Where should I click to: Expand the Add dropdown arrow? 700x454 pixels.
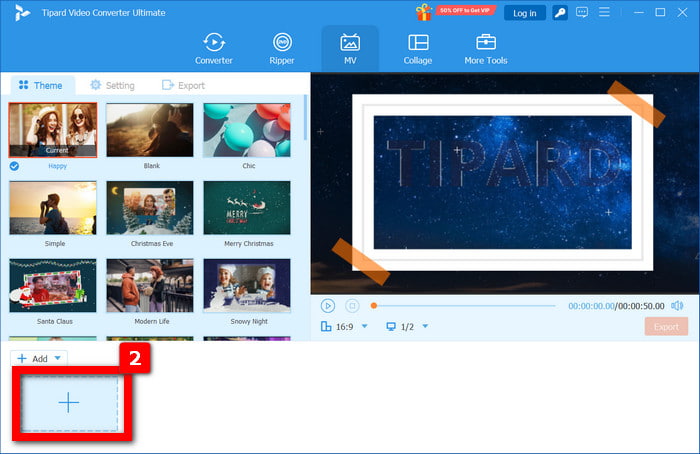pyautogui.click(x=58, y=358)
